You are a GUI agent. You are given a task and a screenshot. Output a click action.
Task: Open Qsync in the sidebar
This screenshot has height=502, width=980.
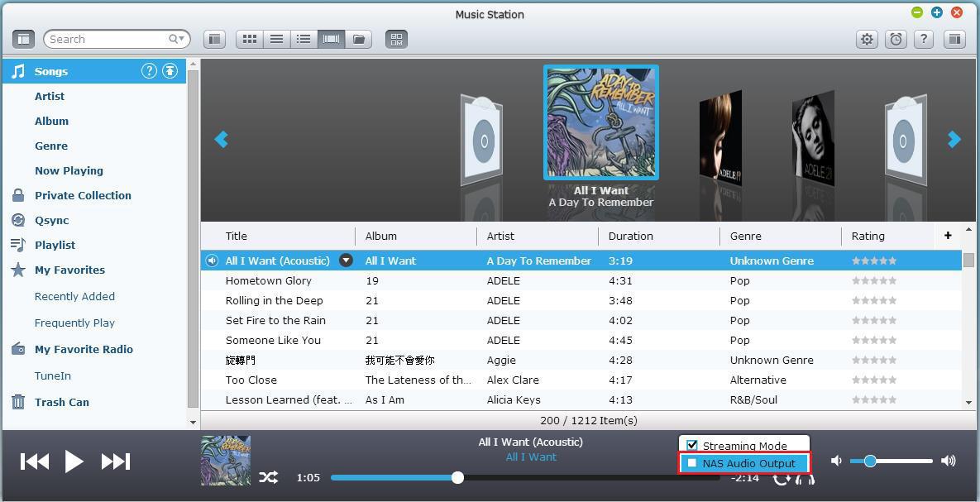pyautogui.click(x=52, y=220)
